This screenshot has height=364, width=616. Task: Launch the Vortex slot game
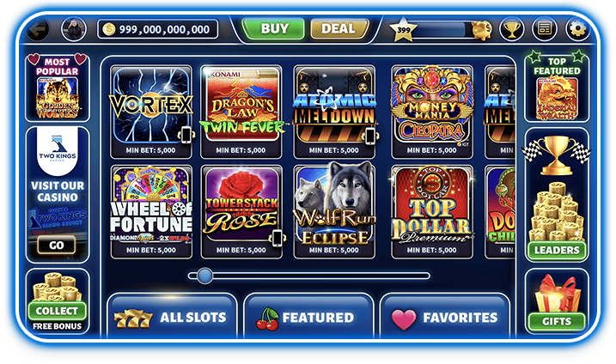(151, 112)
